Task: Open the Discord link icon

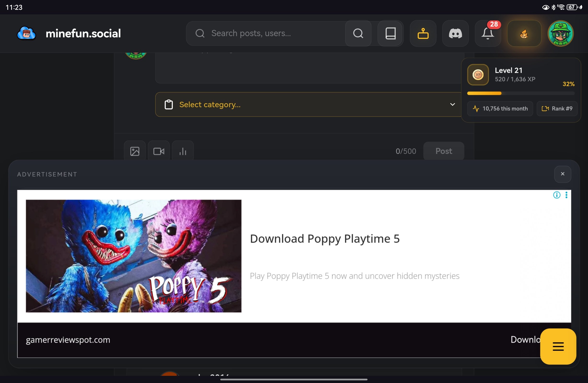Action: tap(455, 33)
